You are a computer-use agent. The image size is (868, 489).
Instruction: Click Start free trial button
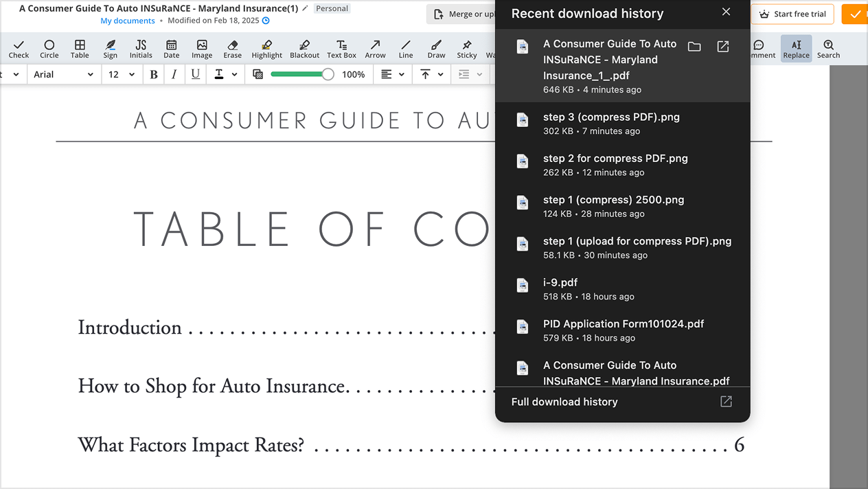pos(792,14)
